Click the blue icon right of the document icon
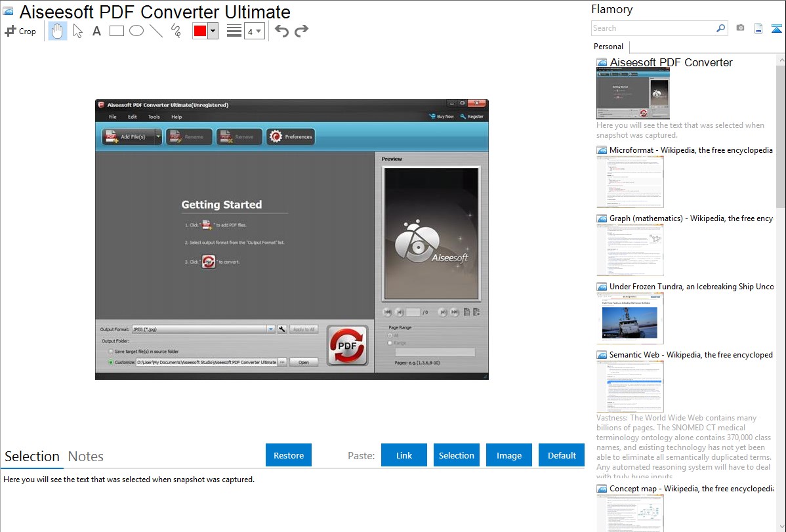Viewport: 786px width, 532px height. [776, 29]
